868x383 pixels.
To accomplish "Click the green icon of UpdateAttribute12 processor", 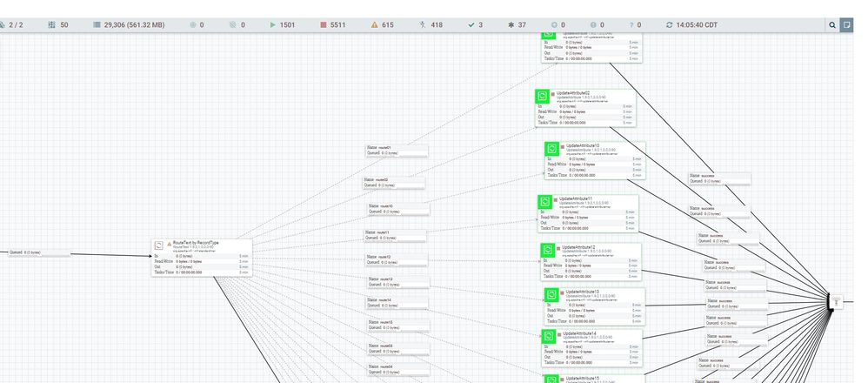I will point(547,250).
